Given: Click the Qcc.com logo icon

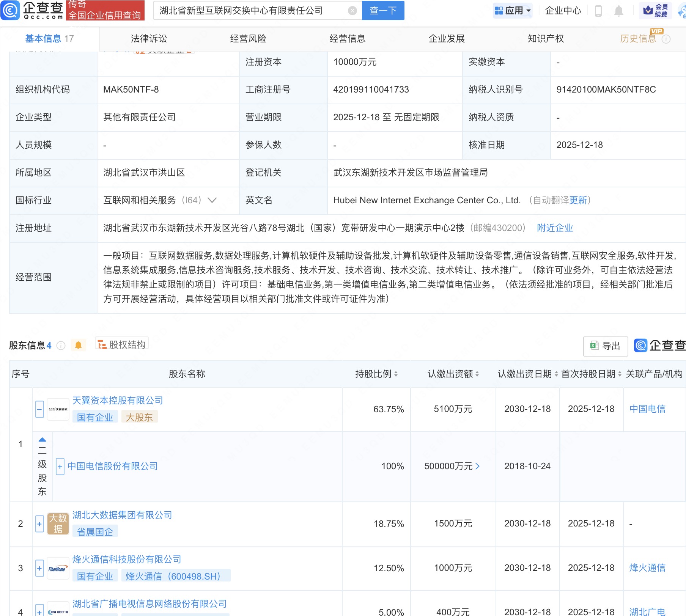Looking at the screenshot, I should 11,10.
